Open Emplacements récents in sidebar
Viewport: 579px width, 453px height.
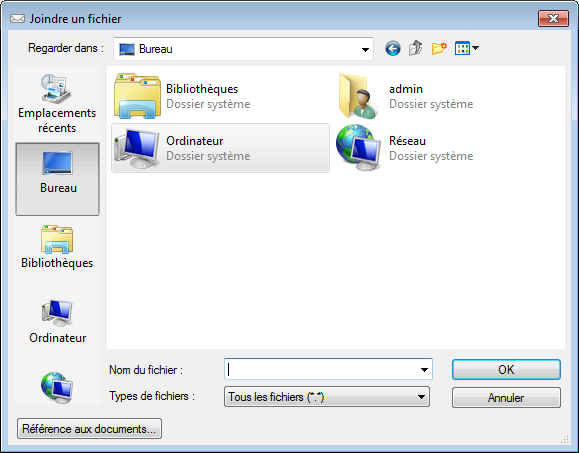tap(57, 104)
